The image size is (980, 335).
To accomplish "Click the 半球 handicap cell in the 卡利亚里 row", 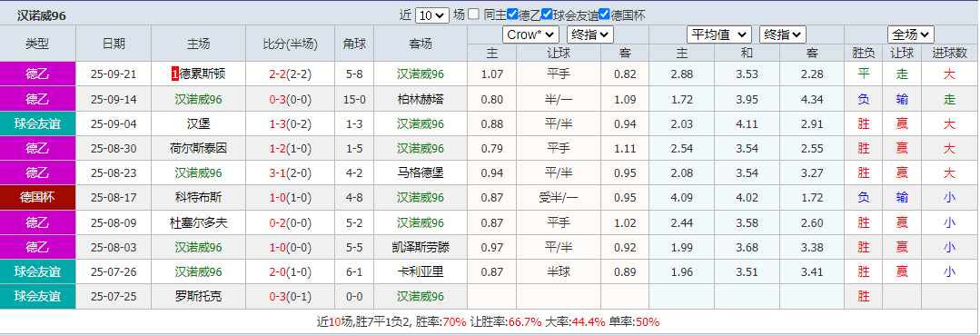I will (559, 271).
